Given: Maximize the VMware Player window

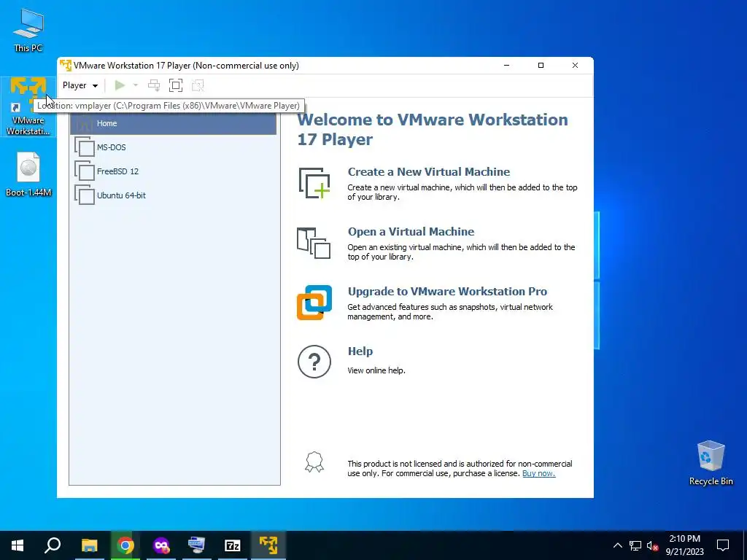Looking at the screenshot, I should pyautogui.click(x=541, y=65).
